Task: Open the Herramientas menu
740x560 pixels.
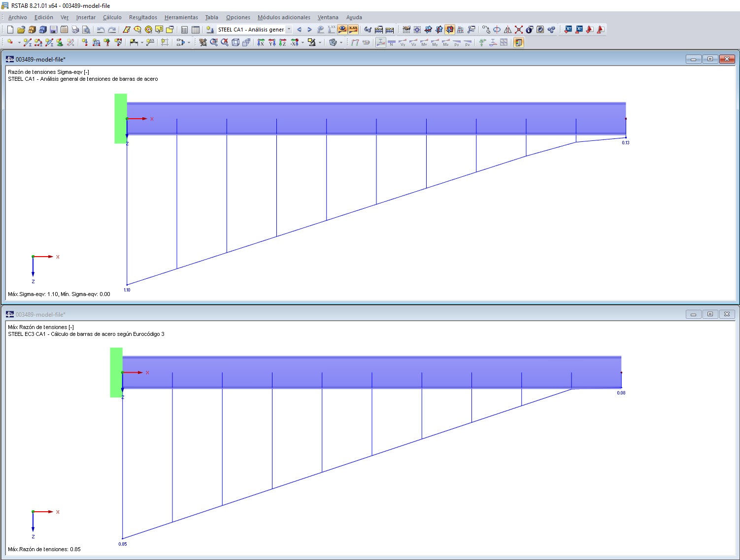Action: [181, 17]
